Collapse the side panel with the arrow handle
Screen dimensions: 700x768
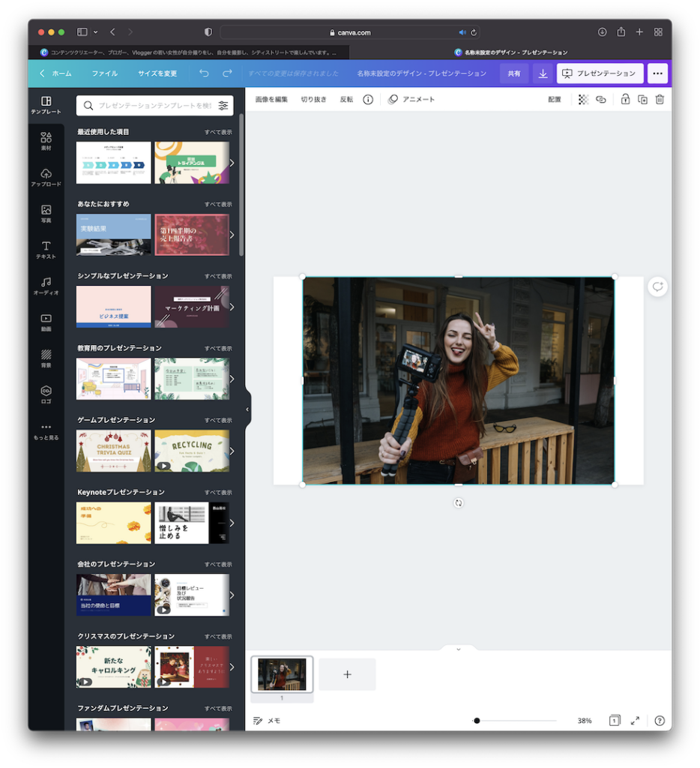[247, 409]
